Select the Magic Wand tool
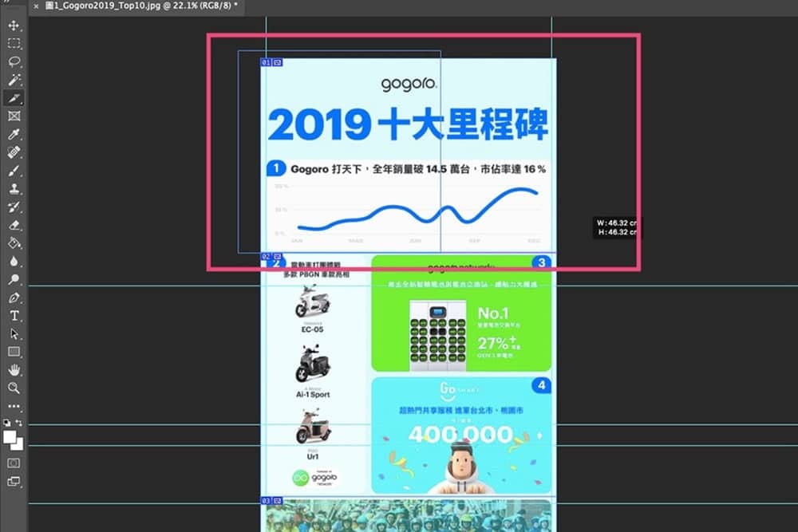798x532 pixels. (14, 80)
